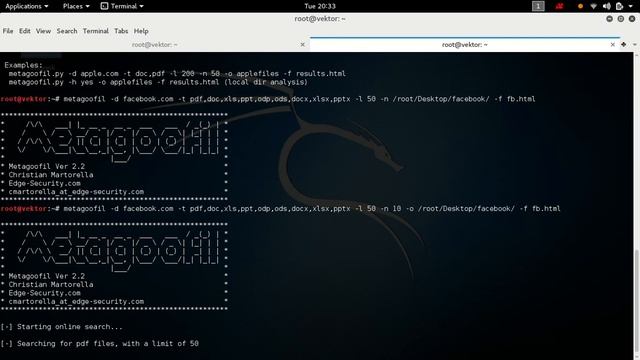Open the Wi-Fi network indicator
Screen dimensions: 640x360
point(593,6)
